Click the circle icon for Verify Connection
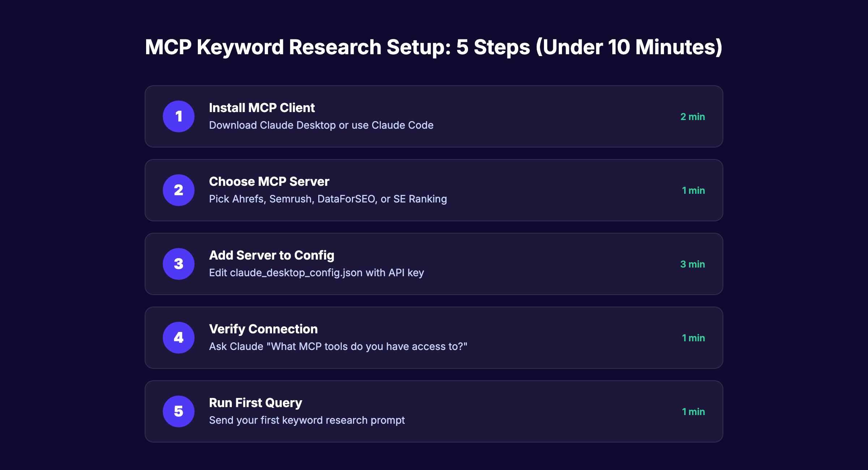The height and width of the screenshot is (470, 868). coord(179,338)
